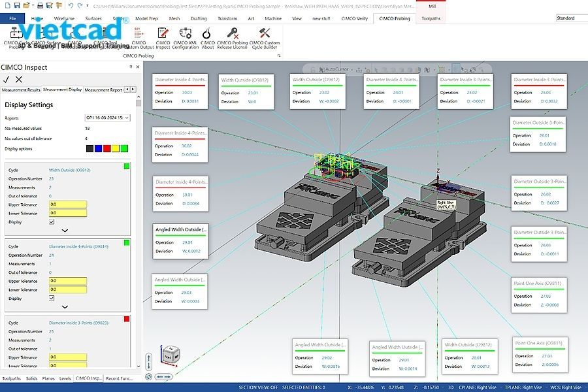This screenshot has width=588, height=392.
Task: Click CIMCO Probing Release License
Action: [232, 39]
